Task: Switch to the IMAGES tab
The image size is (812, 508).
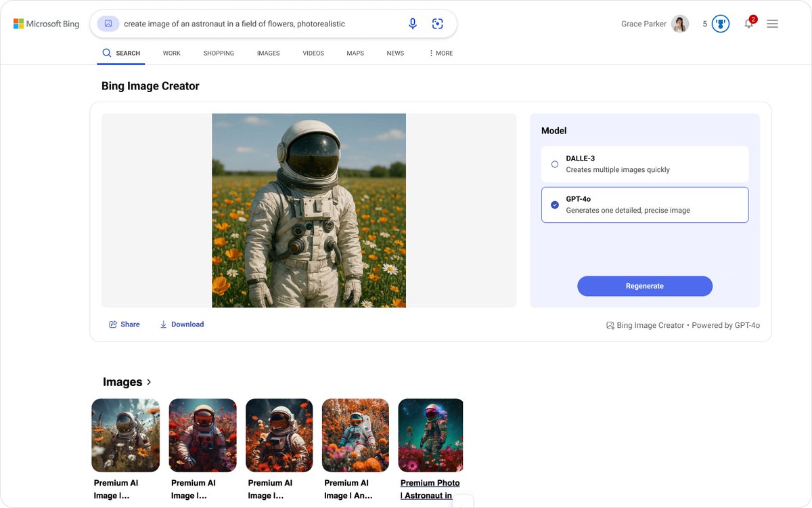Action: [268, 53]
